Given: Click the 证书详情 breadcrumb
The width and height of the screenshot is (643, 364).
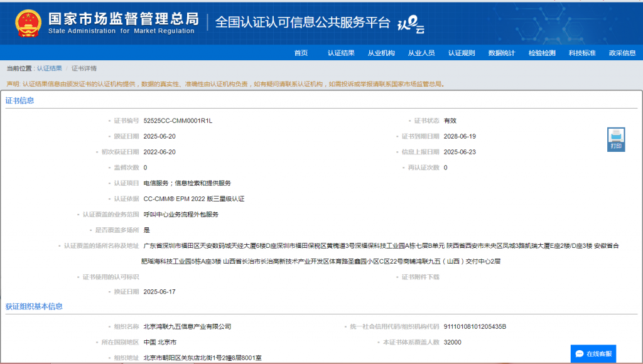Looking at the screenshot, I should tap(84, 68).
